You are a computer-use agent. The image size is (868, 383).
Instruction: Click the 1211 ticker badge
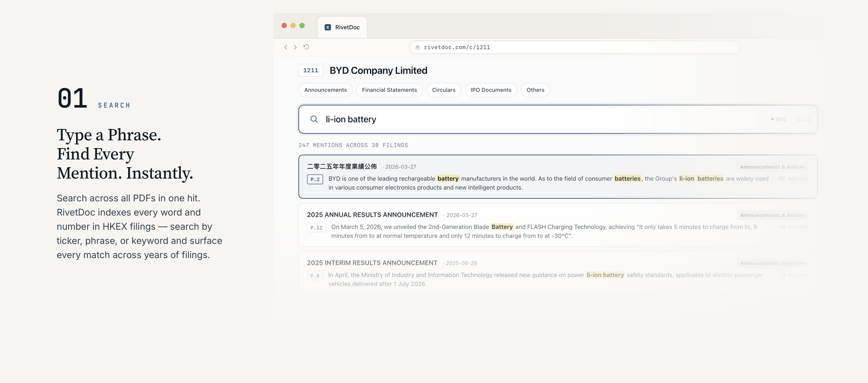(x=310, y=70)
